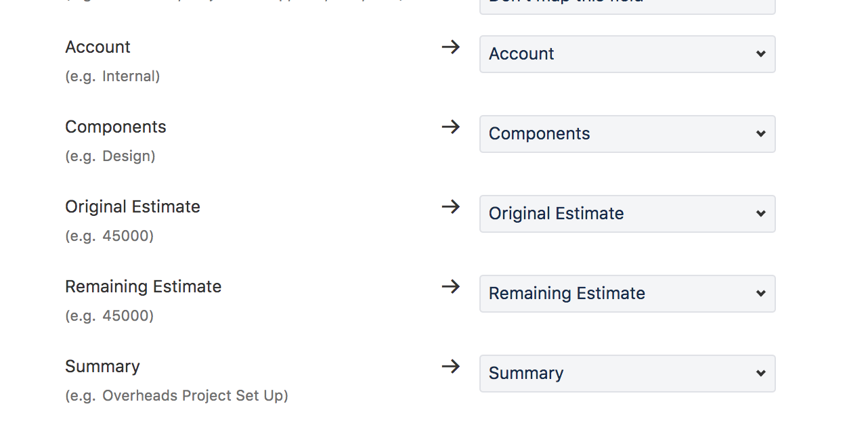Click the Internal example text under Account

(112, 76)
